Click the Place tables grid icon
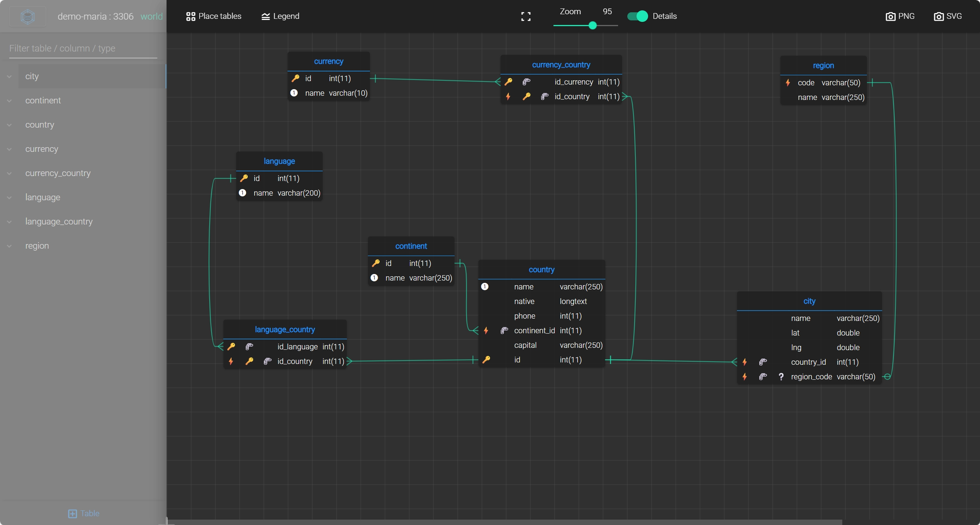Viewport: 980px width, 525px height. click(190, 17)
